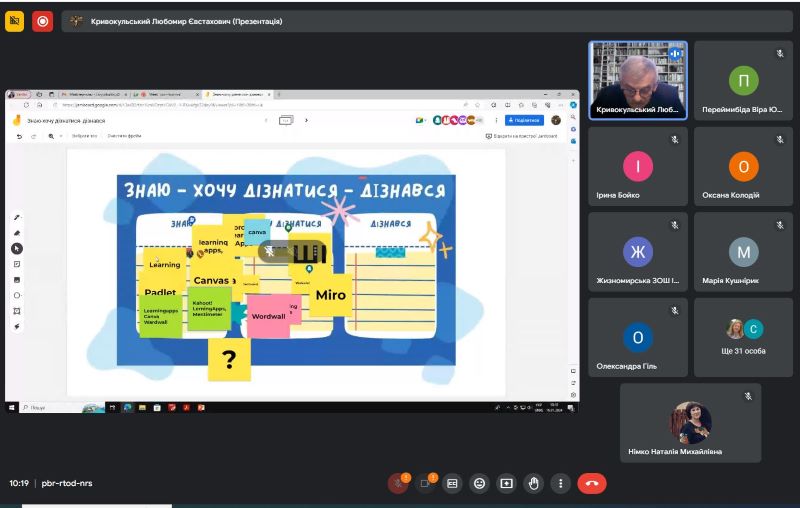Screen dimensions: 800x508
Task: Click the present screen button
Action: point(506,483)
